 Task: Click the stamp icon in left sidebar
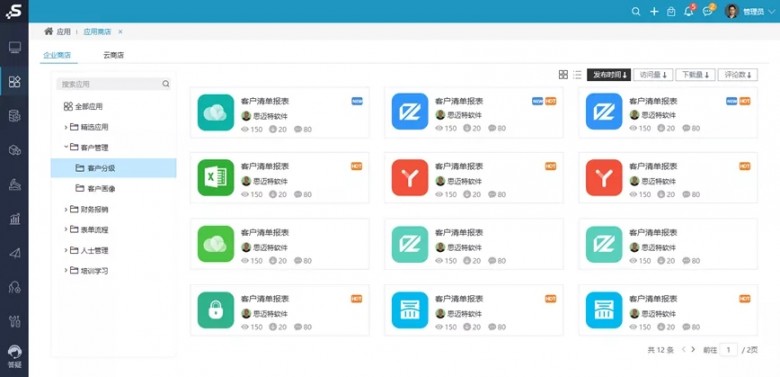[x=15, y=185]
